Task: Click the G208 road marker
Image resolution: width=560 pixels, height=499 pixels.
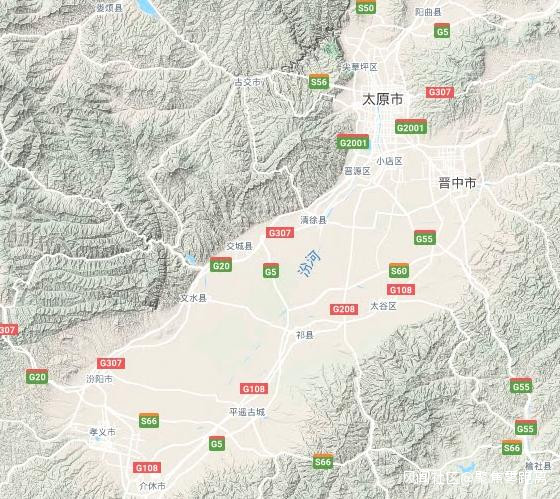Action: (x=344, y=309)
